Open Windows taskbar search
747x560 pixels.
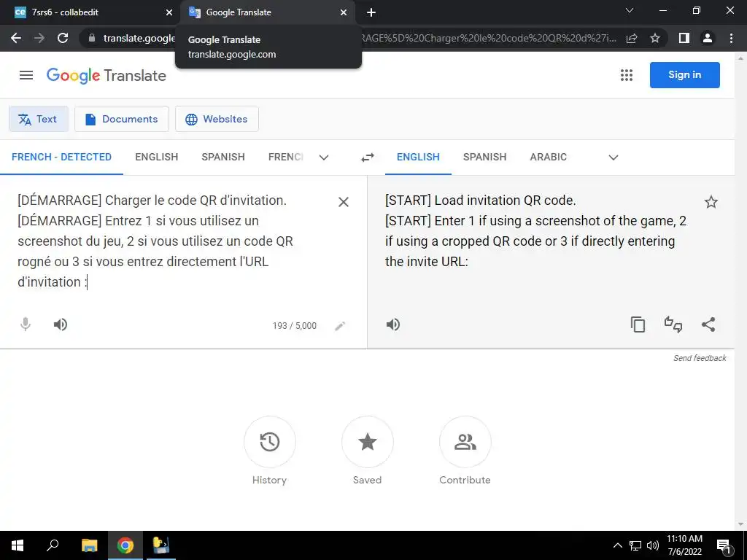click(53, 545)
